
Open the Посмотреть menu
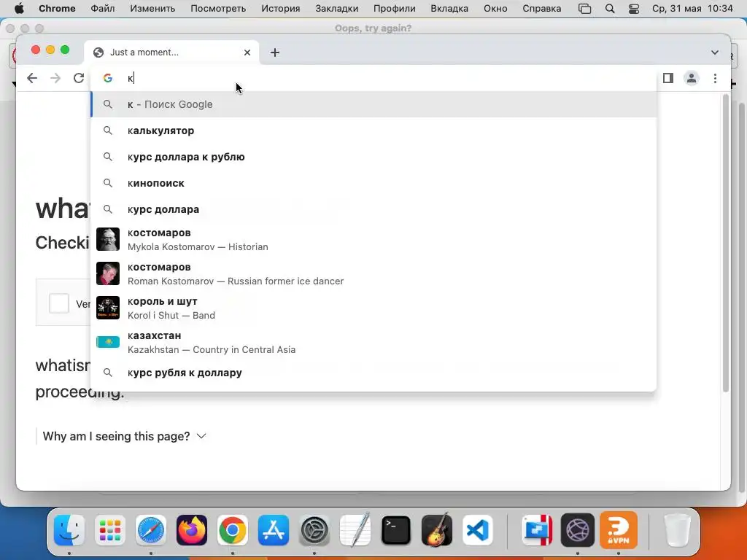click(218, 9)
